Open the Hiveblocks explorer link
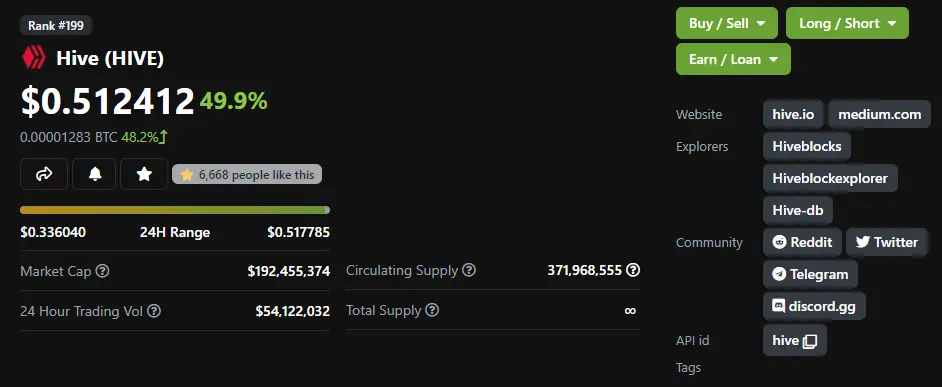This screenshot has width=942, height=387. point(807,146)
